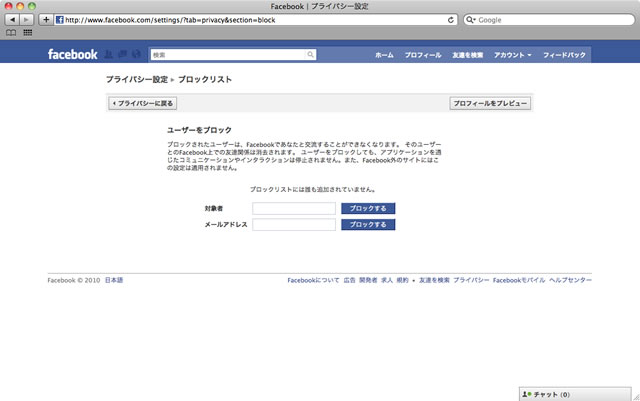Focus the 対象者 name input field
Viewport: 640px width, 401px height.
click(x=294, y=208)
